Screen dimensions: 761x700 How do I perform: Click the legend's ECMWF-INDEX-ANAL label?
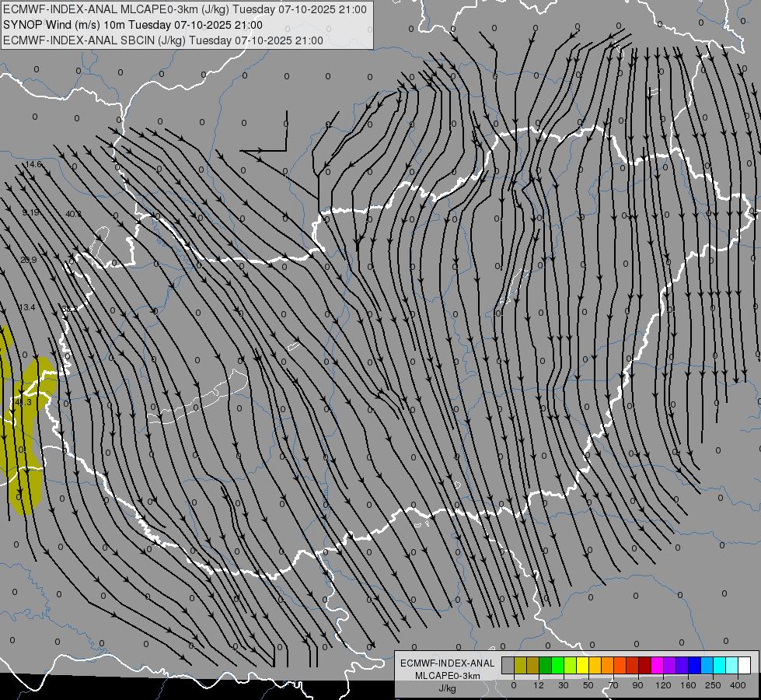[x=446, y=663]
